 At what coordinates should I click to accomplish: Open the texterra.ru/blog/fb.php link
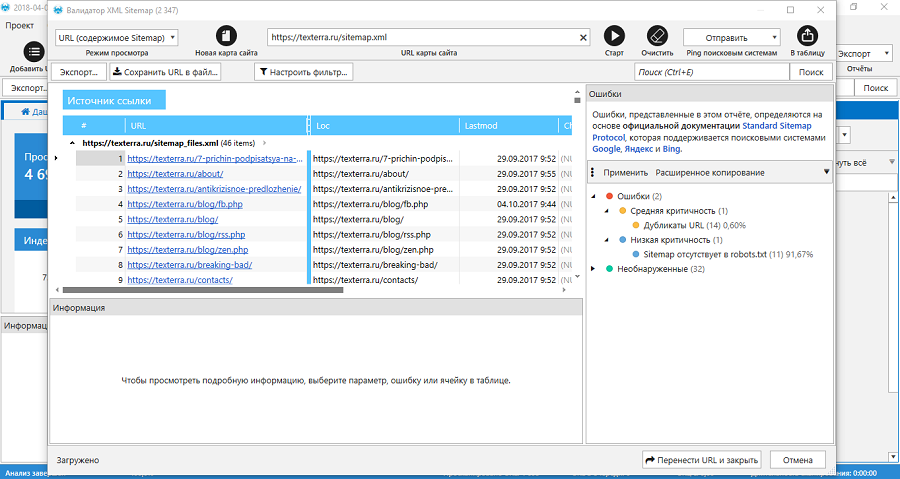point(185,204)
